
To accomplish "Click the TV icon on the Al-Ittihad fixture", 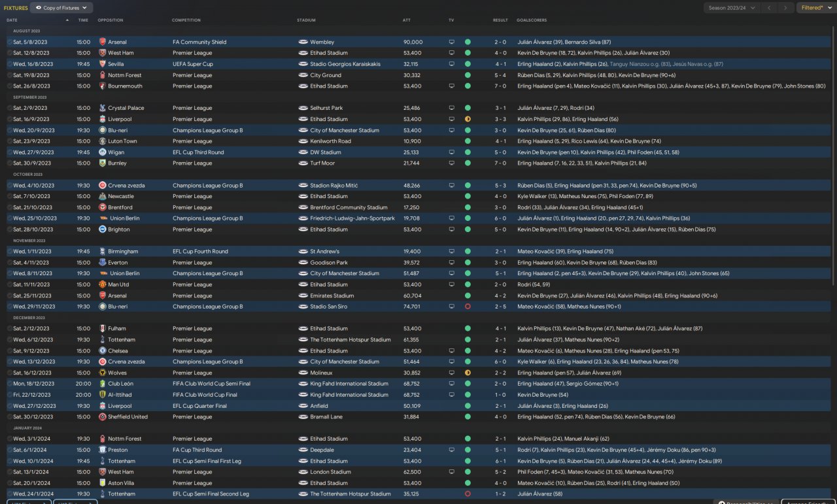I will point(451,395).
